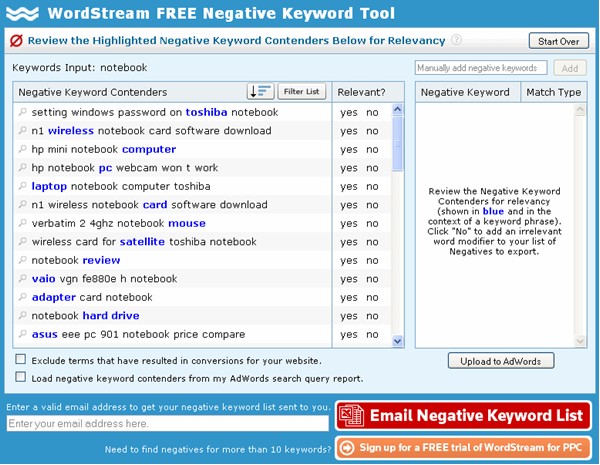Viewport: 600px width, 465px height.
Task: Click the contenders list scrollbar thumb
Action: (x=398, y=144)
